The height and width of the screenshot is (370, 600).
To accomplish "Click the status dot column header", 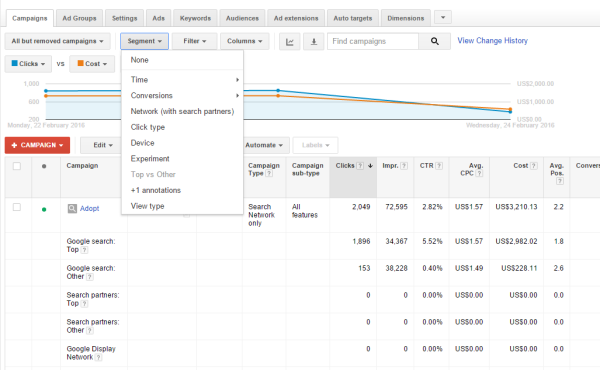I will tap(44, 166).
